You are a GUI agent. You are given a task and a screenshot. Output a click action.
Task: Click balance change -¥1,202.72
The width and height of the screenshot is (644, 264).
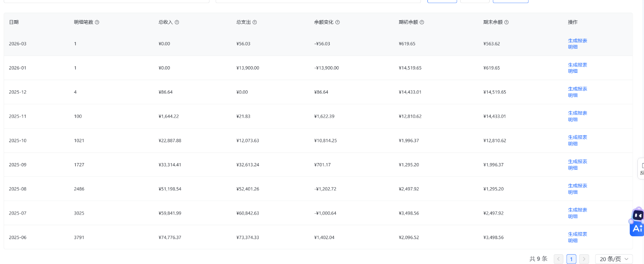(325, 189)
